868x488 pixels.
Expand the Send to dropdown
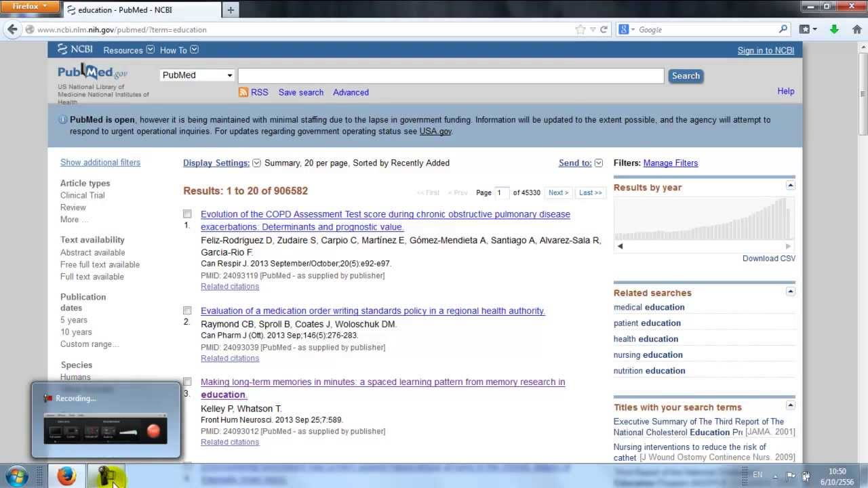tap(598, 163)
